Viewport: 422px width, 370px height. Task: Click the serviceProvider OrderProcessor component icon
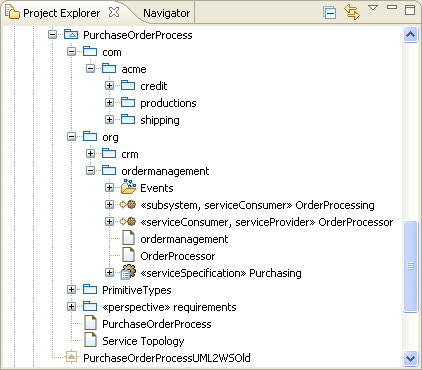[x=128, y=221]
